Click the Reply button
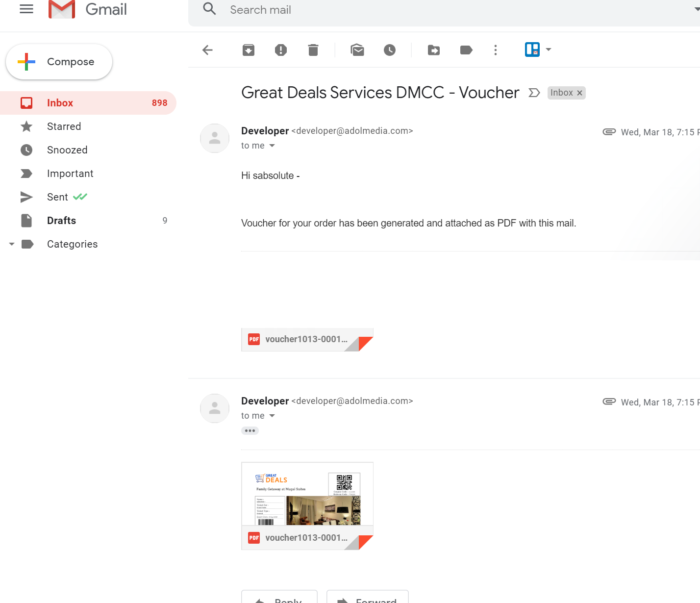Screen dimensions: 700x603 [x=279, y=597]
